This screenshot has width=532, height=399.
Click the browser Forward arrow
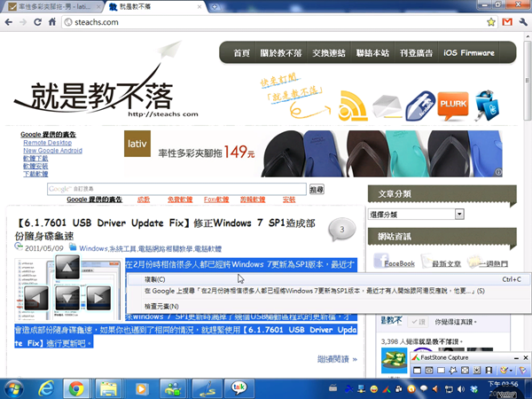tap(23, 22)
